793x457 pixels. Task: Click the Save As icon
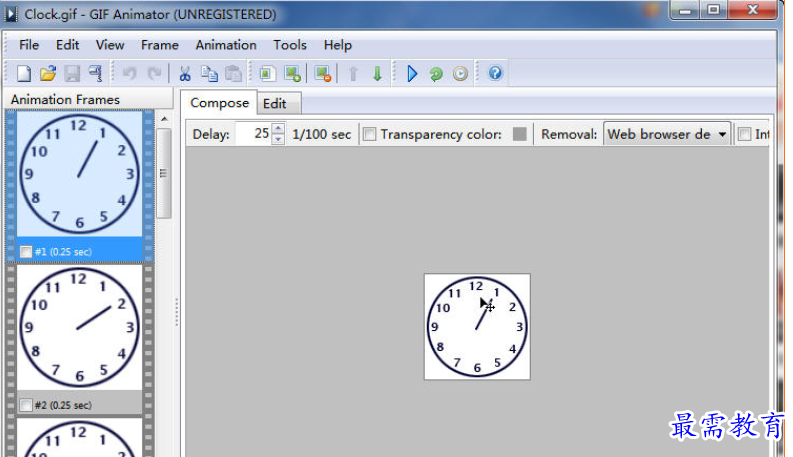[95, 74]
